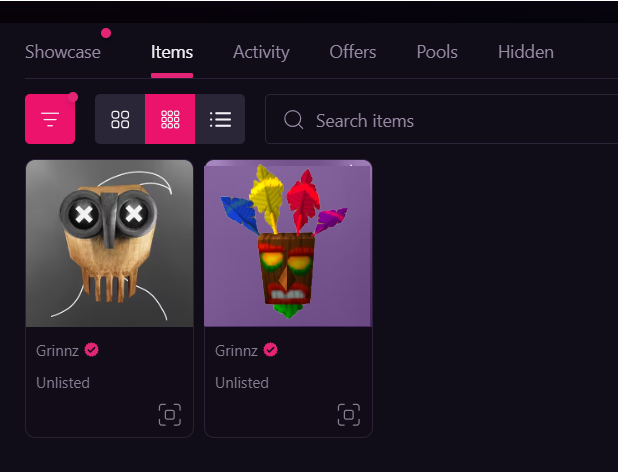The height and width of the screenshot is (472, 619).
Task: Switch to the Hidden tab
Action: click(525, 52)
